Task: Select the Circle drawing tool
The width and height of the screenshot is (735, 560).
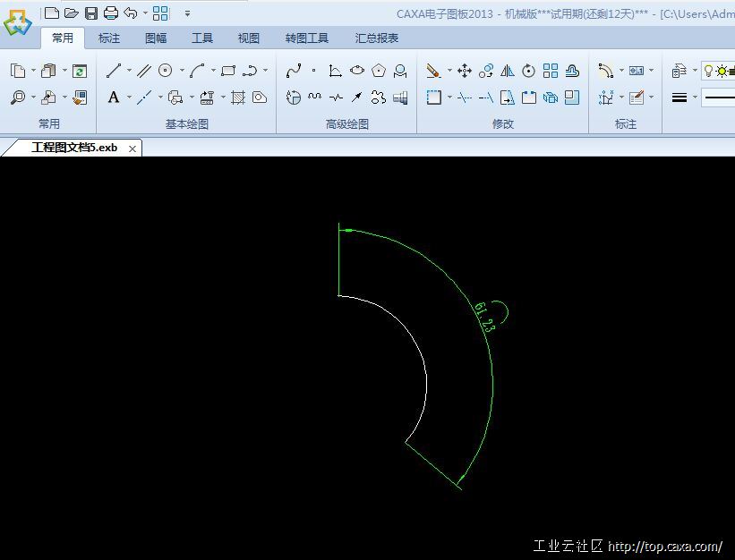Action: pyautogui.click(x=165, y=71)
